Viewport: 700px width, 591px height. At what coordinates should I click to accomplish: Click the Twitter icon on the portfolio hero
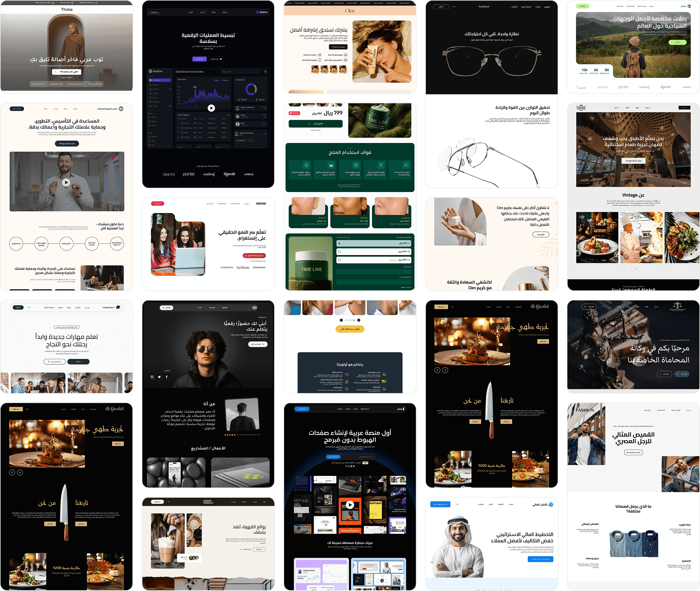coord(159,377)
